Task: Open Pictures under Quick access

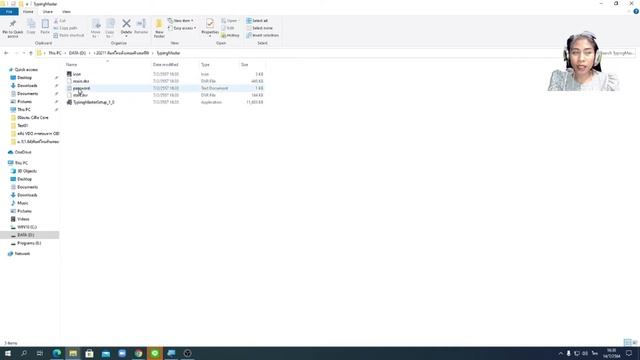Action: pyautogui.click(x=24, y=102)
